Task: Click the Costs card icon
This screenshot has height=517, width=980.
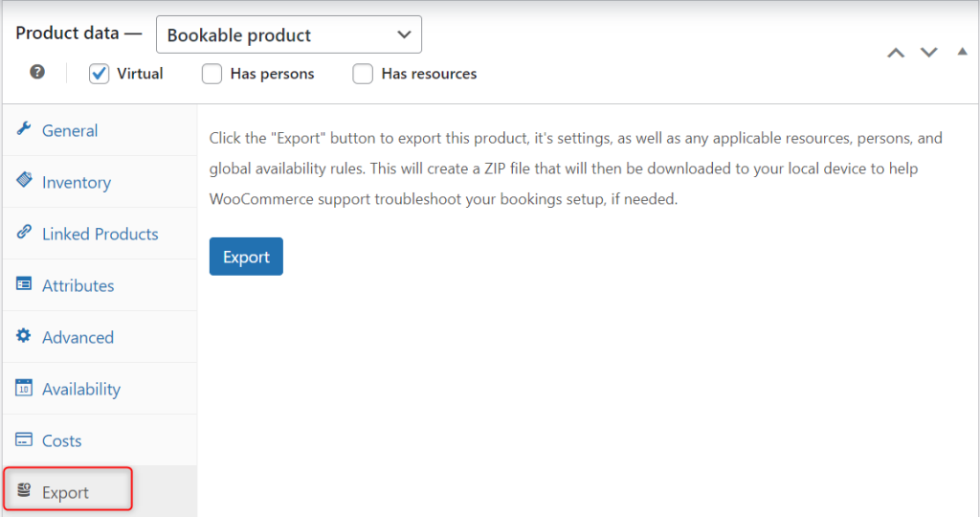Action: [x=24, y=439]
